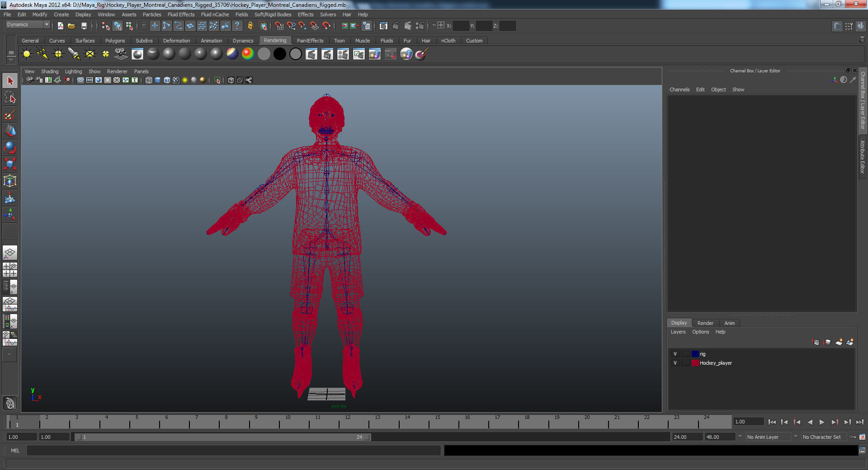Enable the make live magnet icon
The height and width of the screenshot is (470, 868).
pos(326,26)
